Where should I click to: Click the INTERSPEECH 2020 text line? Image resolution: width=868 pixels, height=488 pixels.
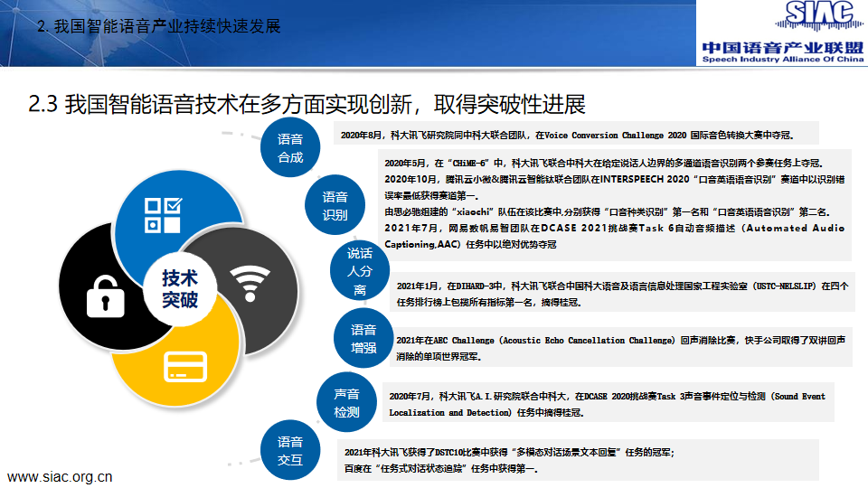(615, 179)
